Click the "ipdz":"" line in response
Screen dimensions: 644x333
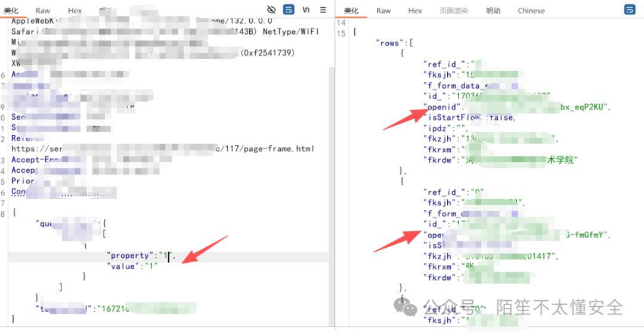[444, 128]
